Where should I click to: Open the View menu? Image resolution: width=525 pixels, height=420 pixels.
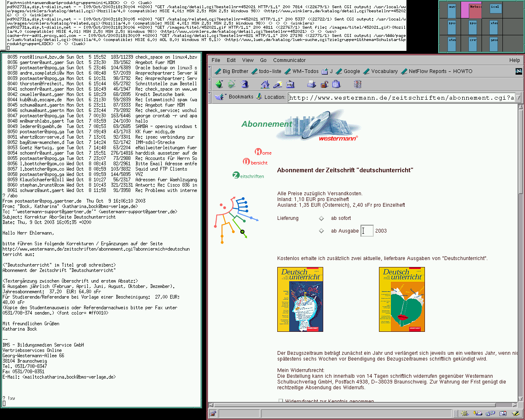tap(248, 60)
